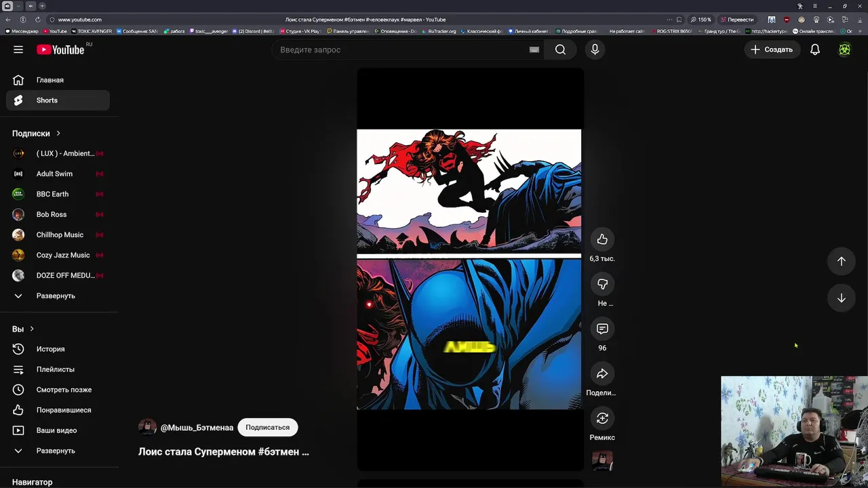
Task: Like the short with thumbs up
Action: point(602,239)
